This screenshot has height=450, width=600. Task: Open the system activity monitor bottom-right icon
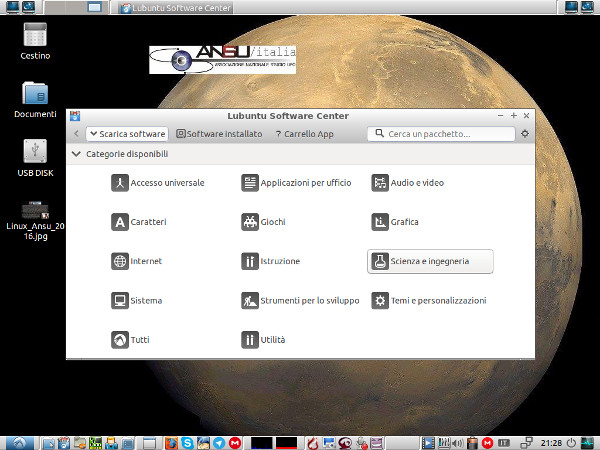click(587, 443)
